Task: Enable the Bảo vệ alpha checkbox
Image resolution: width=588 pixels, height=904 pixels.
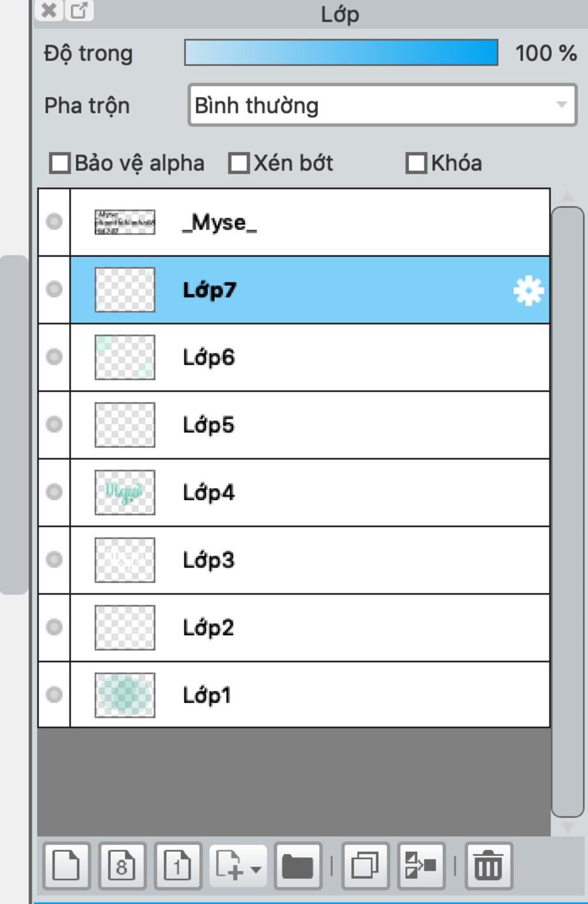Action: [x=60, y=163]
